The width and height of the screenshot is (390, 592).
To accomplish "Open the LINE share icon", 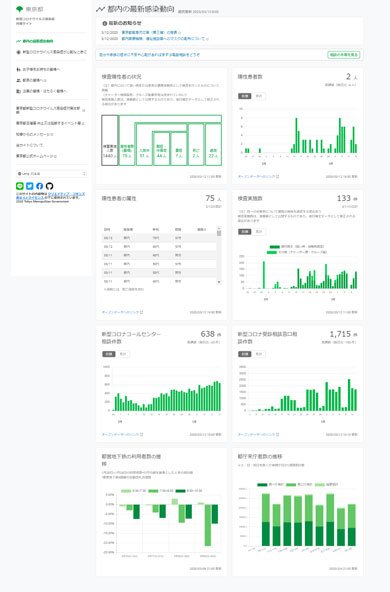I will coord(20,186).
